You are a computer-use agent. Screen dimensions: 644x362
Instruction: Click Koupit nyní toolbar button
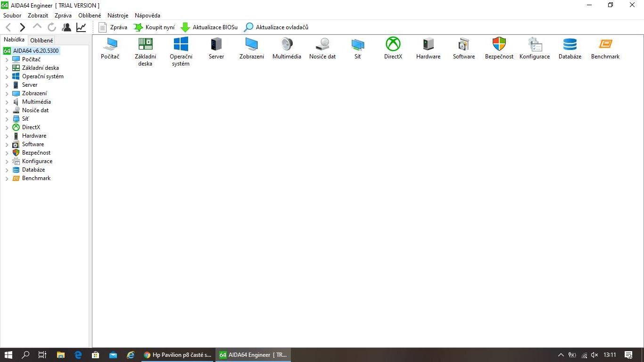154,27
